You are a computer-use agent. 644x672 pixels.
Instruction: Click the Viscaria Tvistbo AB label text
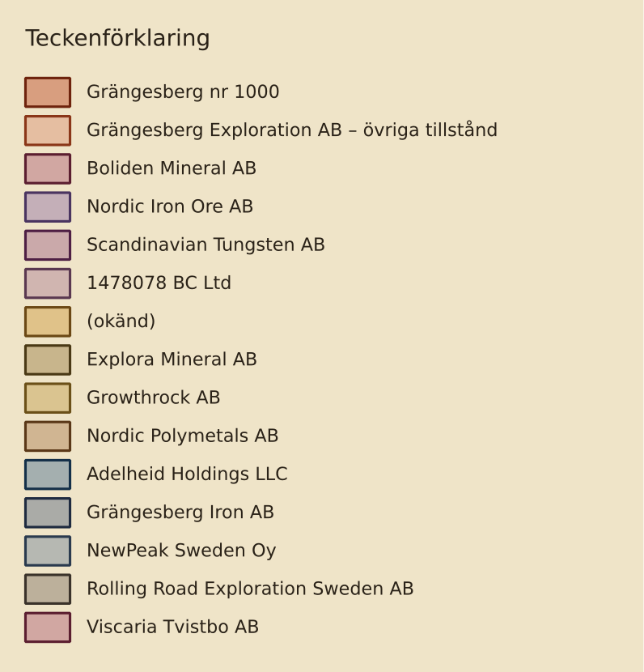[172, 627]
